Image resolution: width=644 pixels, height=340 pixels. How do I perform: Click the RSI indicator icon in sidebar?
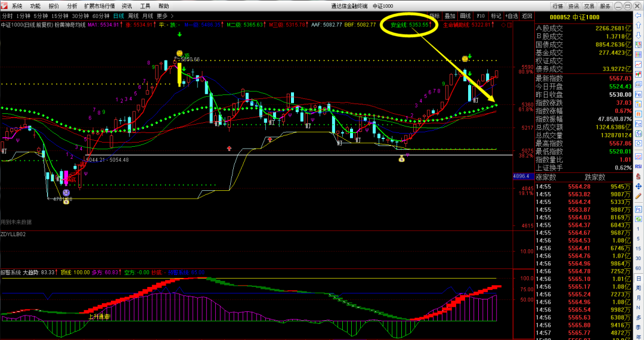[x=639, y=166]
